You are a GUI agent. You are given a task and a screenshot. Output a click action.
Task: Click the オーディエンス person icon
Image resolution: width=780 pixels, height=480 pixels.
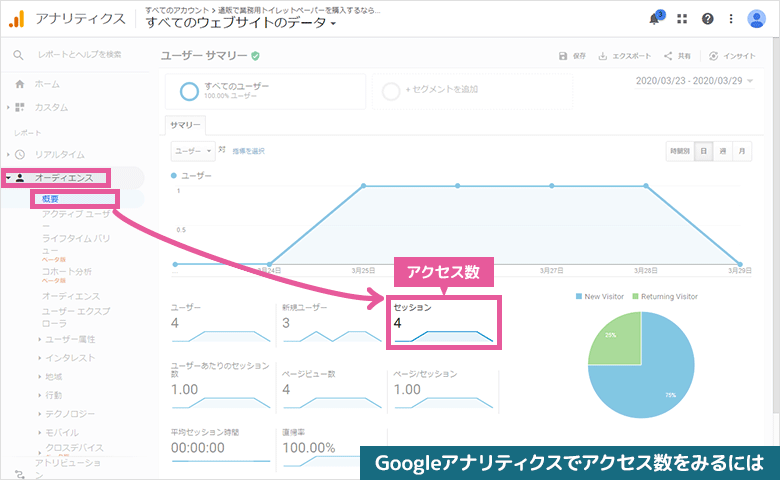coord(20,178)
